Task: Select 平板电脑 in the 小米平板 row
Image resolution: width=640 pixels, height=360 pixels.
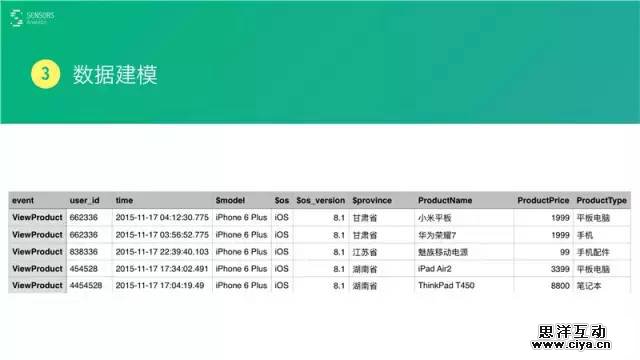Action: (x=593, y=218)
